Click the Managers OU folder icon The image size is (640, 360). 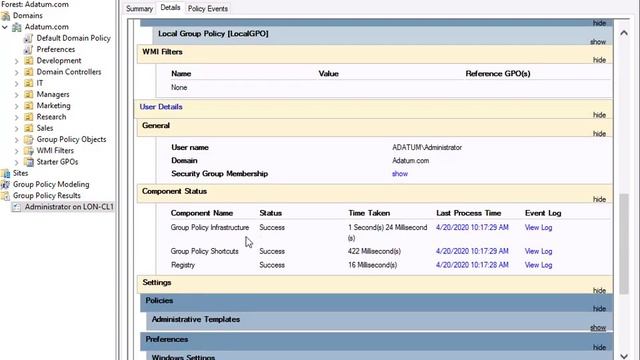click(29, 95)
